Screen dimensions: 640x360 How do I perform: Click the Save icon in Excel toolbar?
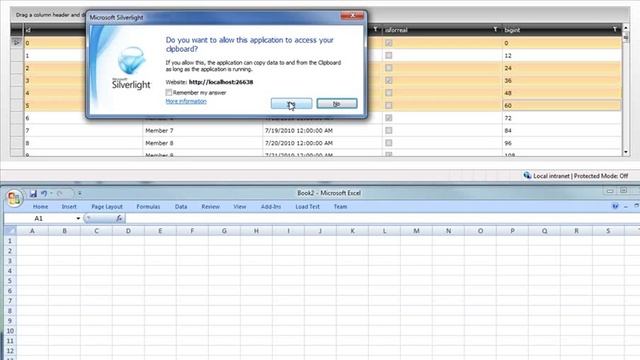coord(33,193)
